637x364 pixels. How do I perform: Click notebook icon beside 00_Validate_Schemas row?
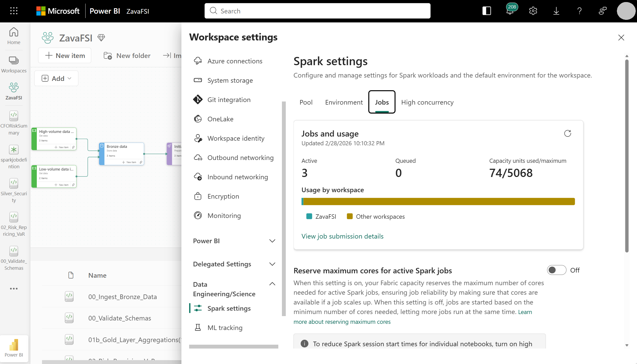pos(69,318)
